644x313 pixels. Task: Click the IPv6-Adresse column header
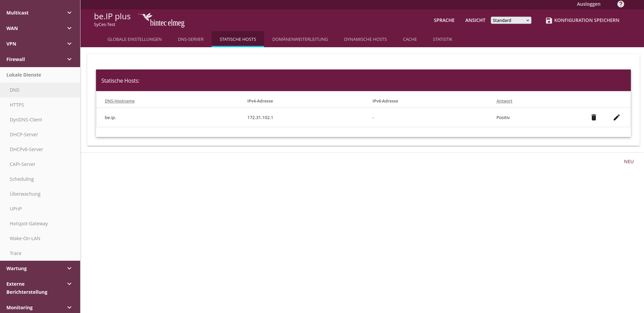pos(385,101)
